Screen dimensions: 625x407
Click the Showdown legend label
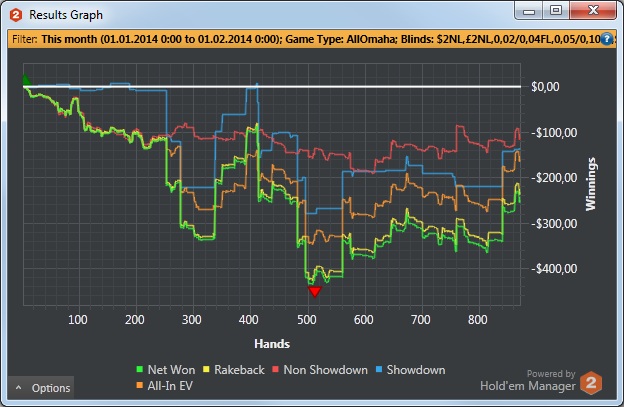416,370
